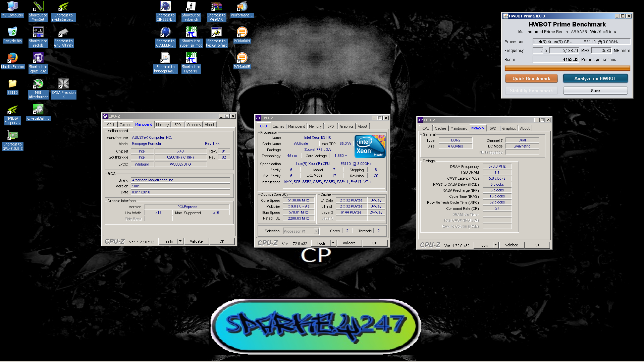Viewport: 644px width, 362px height.
Task: Click Core Speed value 5130.06 MHz
Action: [x=298, y=200]
